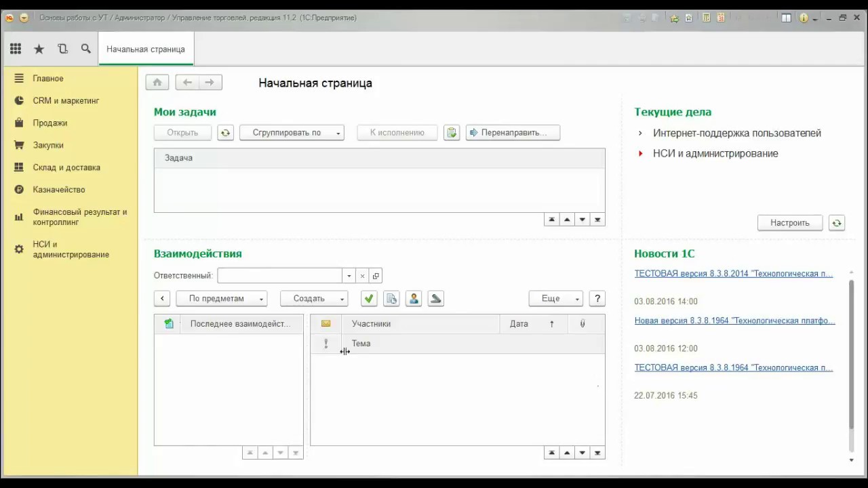Click clipboard icon beside К исполнению

452,133
